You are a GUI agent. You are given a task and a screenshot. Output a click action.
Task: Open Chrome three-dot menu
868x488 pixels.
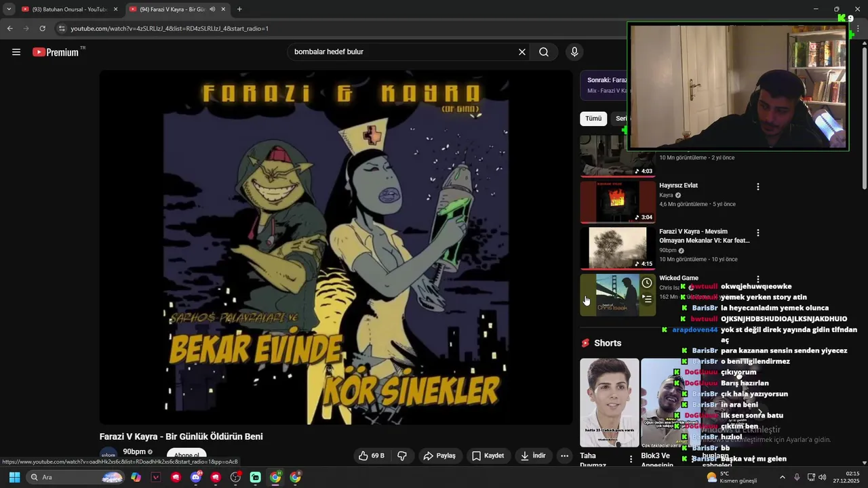(858, 28)
